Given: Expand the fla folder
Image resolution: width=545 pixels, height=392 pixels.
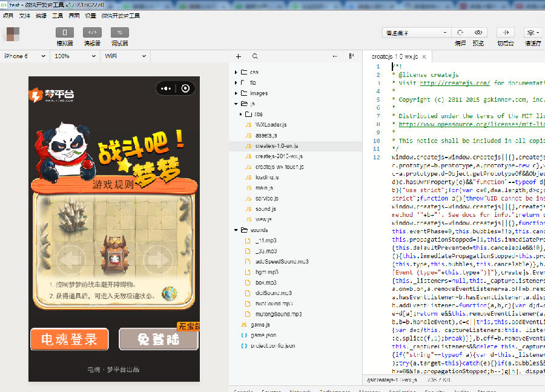Looking at the screenshot, I should pyautogui.click(x=236, y=82).
